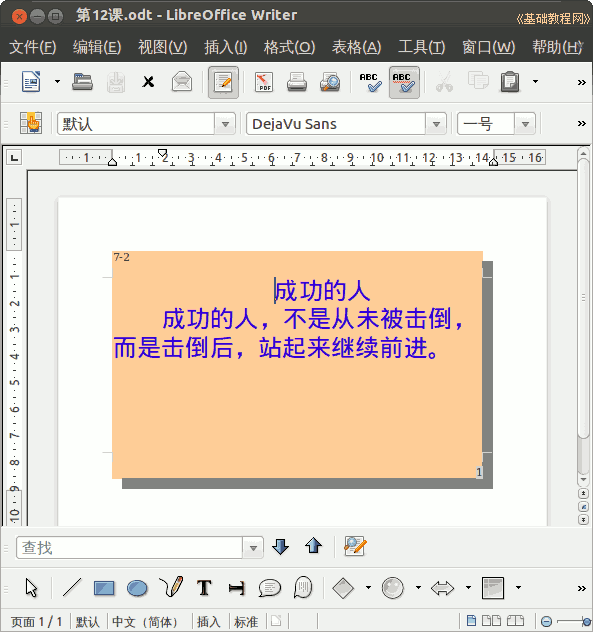Toggle AutoSpellcheck button
593x632 pixels.
coord(404,82)
